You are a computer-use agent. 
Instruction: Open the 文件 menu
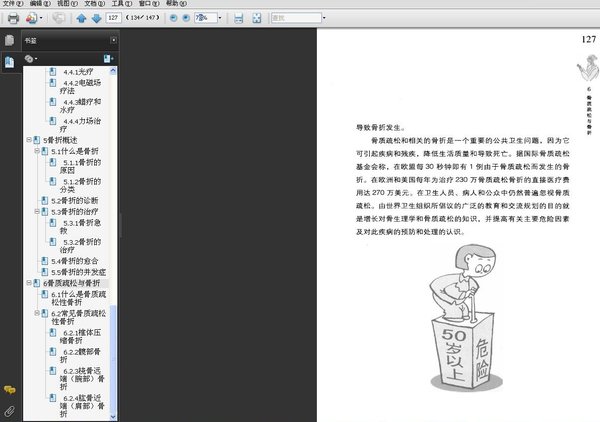pyautogui.click(x=13, y=3)
